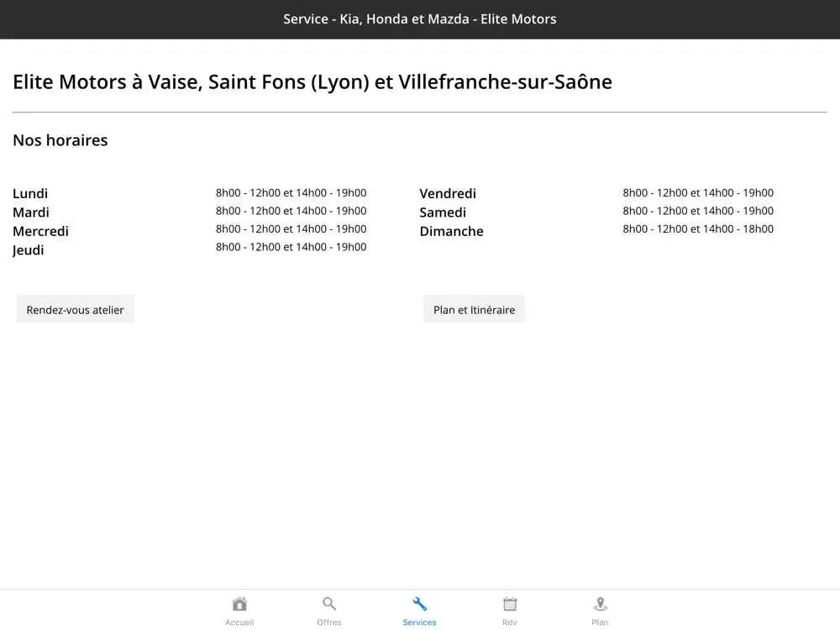The image size is (840, 630).
Task: Select the "Elite Motors à Vaise" page heading
Action: [312, 82]
